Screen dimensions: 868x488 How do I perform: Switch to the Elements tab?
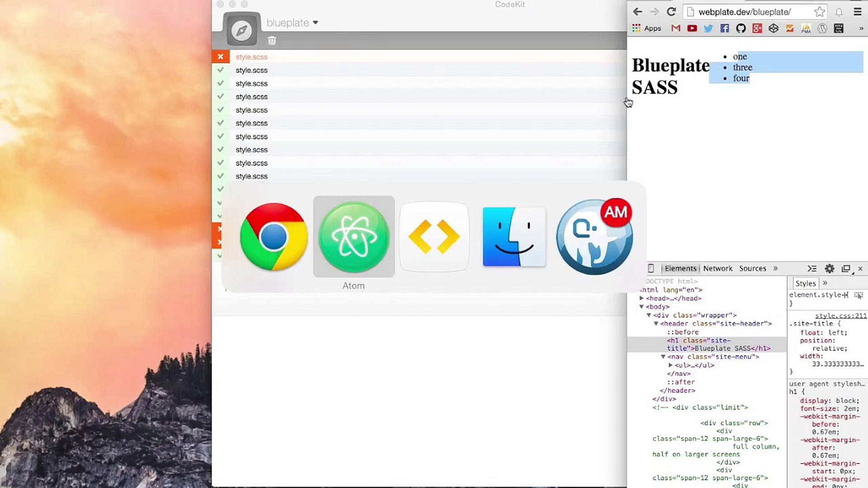point(680,268)
